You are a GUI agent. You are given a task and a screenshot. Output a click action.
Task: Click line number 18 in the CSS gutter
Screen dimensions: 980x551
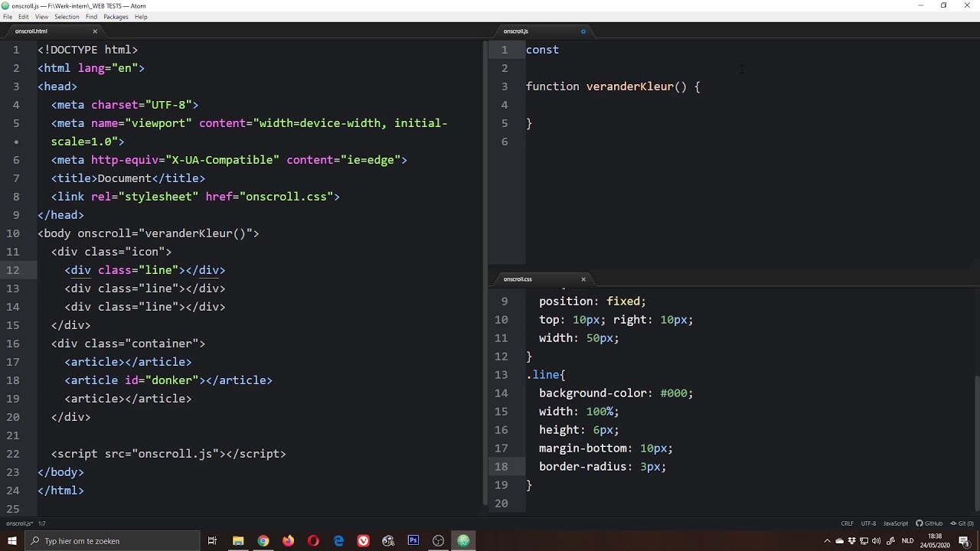pos(501,467)
